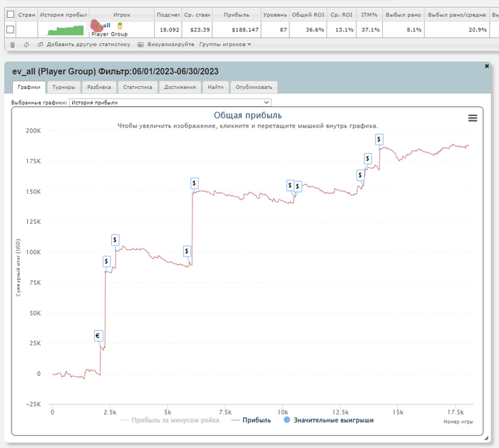Click the Общая прибыль chart title
499x448 pixels.
[x=247, y=115]
